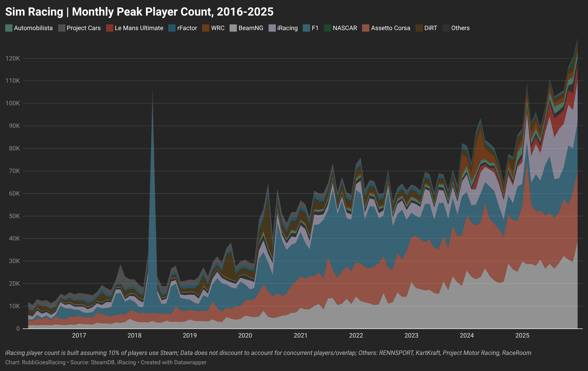Image resolution: width=588 pixels, height=371 pixels.
Task: Click the 120K y-axis label
Action: pos(13,58)
